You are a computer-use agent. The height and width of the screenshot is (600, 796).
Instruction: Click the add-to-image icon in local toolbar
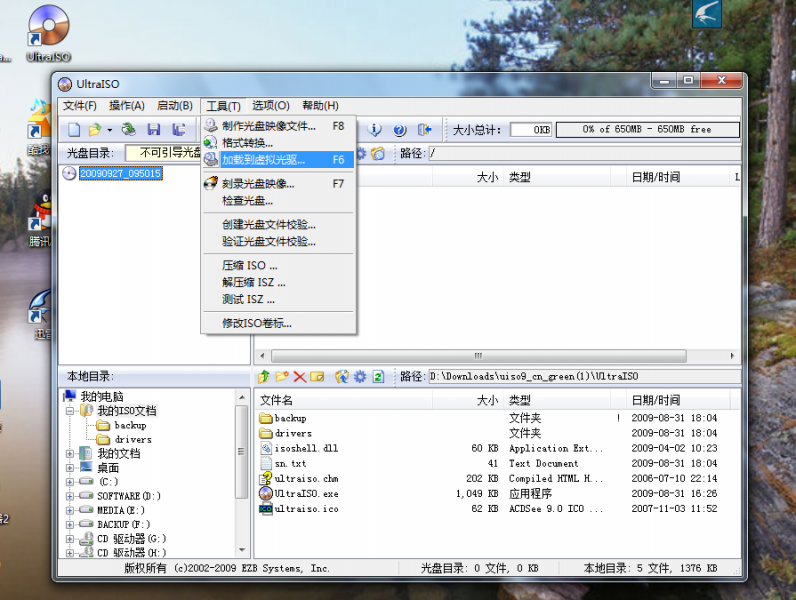pos(342,377)
